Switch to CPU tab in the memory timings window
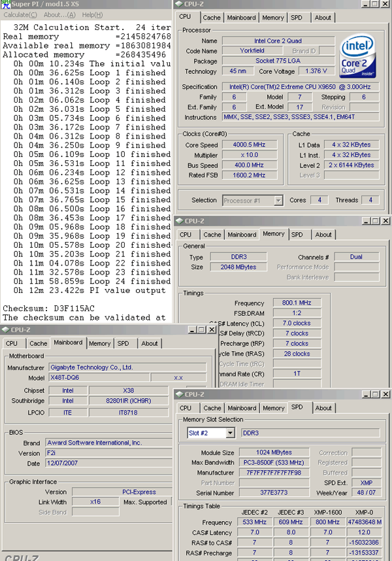The width and height of the screenshot is (392, 561). coord(186,235)
